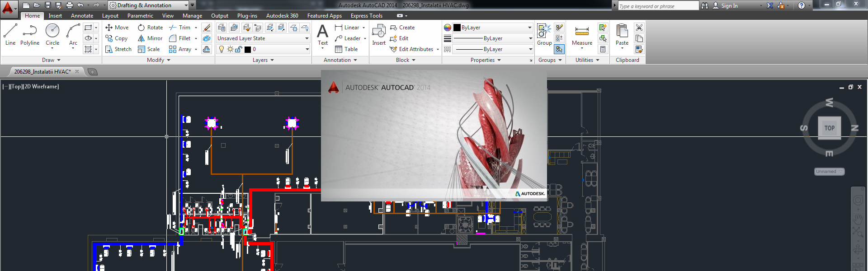
Task: Toggle layer 0 freeze sun icon
Action: coord(230,49)
